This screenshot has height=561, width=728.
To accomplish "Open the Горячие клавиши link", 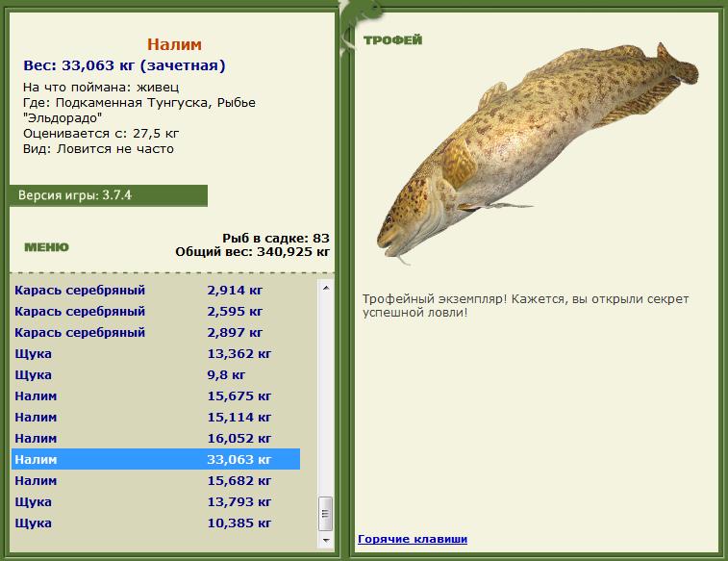I will pyautogui.click(x=412, y=539).
